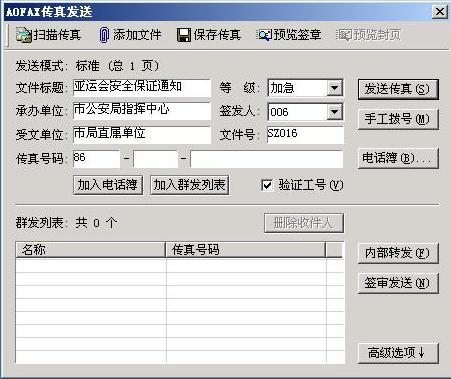The height and width of the screenshot is (379, 451).
Task: Click the 发送模式: 标准 text
Action: click(57, 66)
